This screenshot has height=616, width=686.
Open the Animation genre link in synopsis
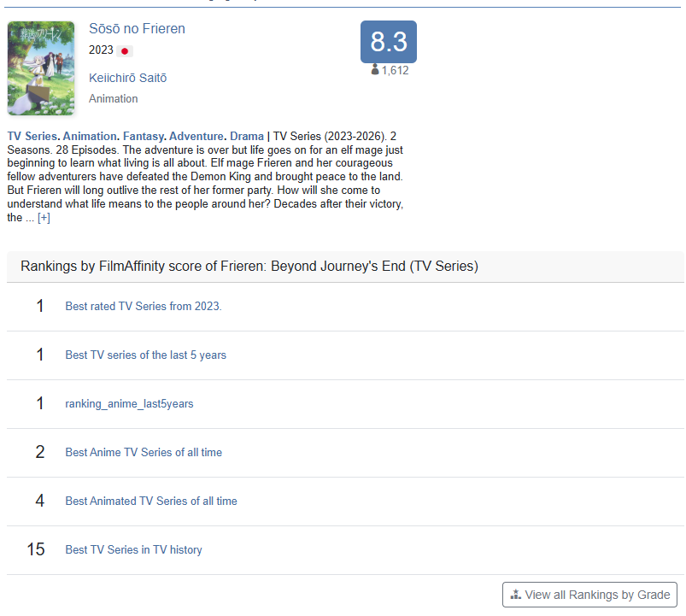click(x=90, y=136)
